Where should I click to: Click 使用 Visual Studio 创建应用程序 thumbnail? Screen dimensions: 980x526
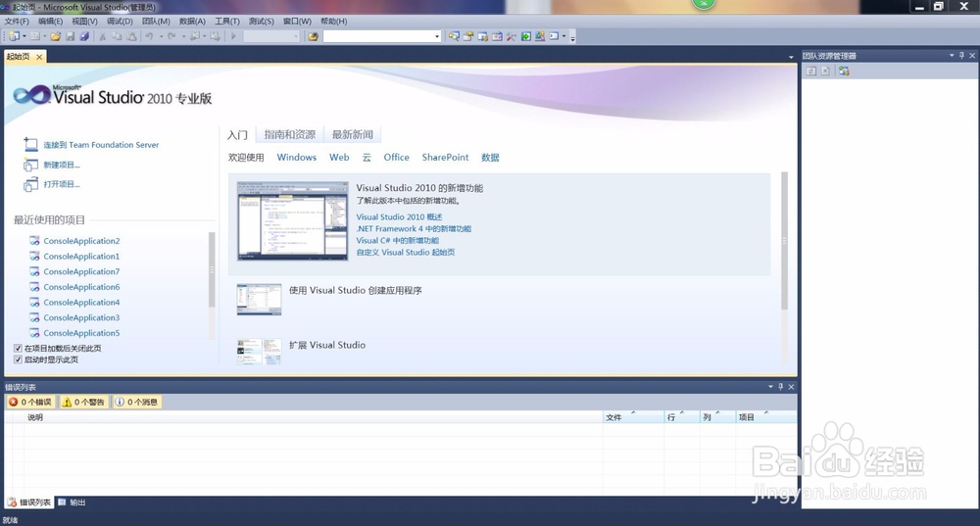point(259,299)
